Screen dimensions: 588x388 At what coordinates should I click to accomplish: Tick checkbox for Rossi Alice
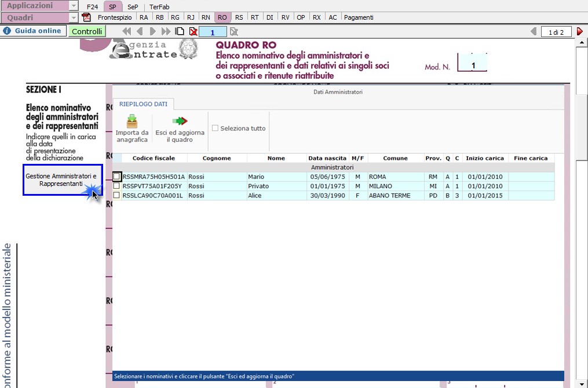(x=116, y=195)
